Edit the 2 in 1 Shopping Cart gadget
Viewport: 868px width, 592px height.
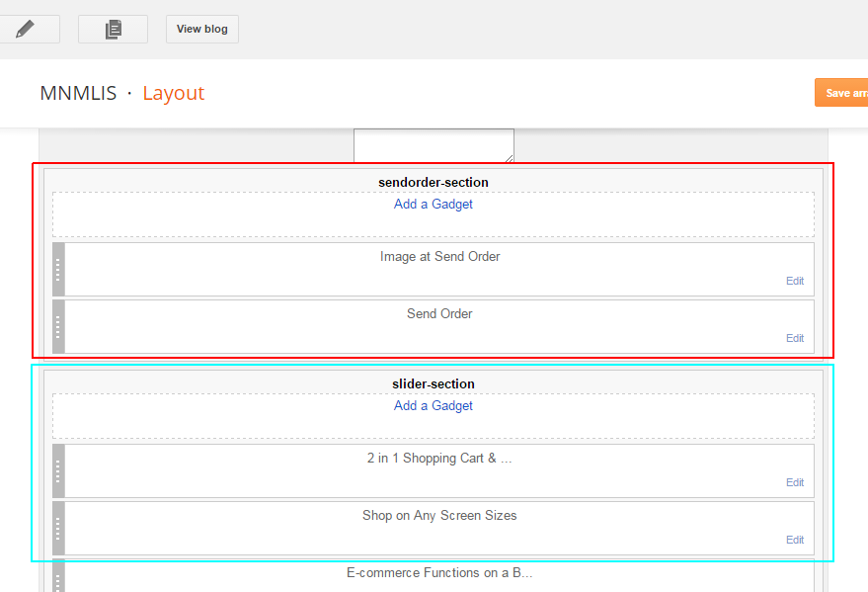point(795,482)
